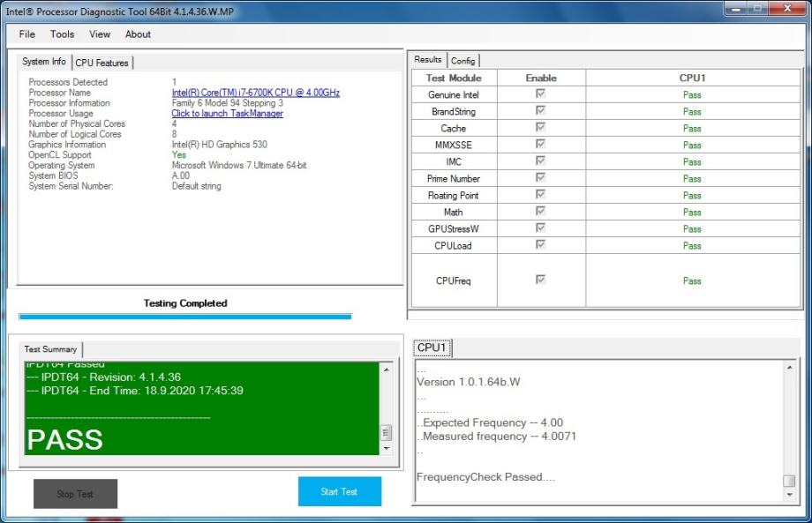Select the CPU1 output tab
This screenshot has height=523, width=812.
[x=432, y=347]
